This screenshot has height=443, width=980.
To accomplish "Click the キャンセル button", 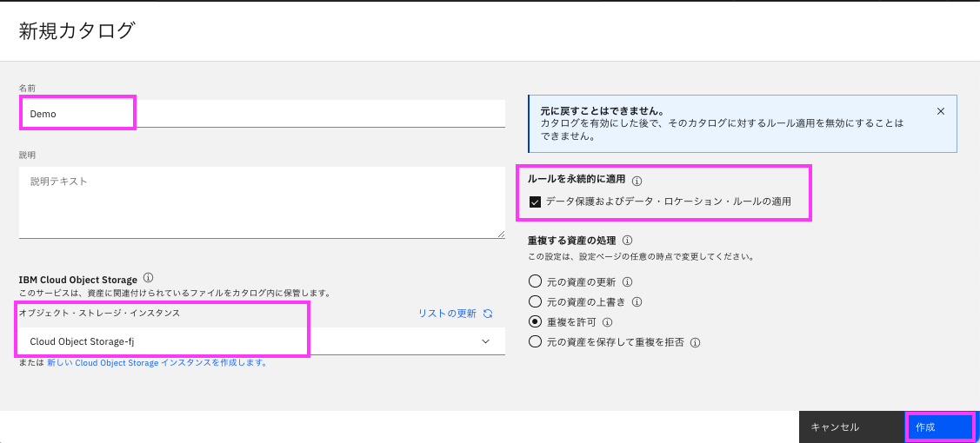I will [852, 427].
